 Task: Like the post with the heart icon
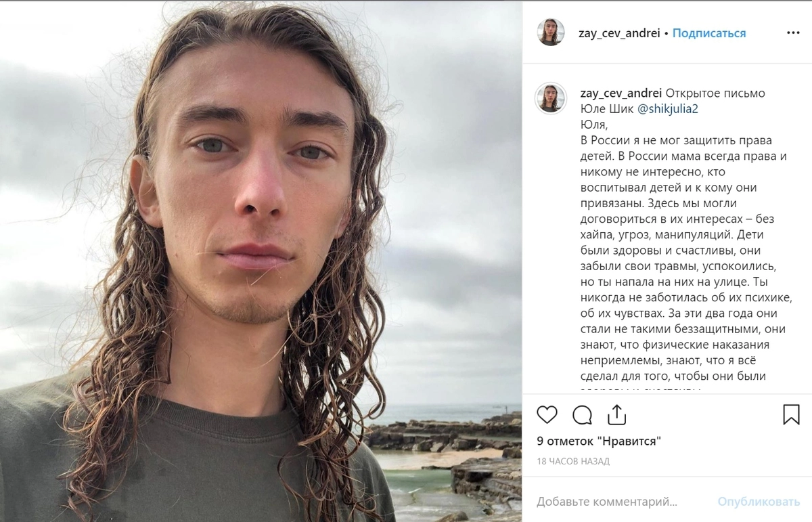(x=547, y=414)
